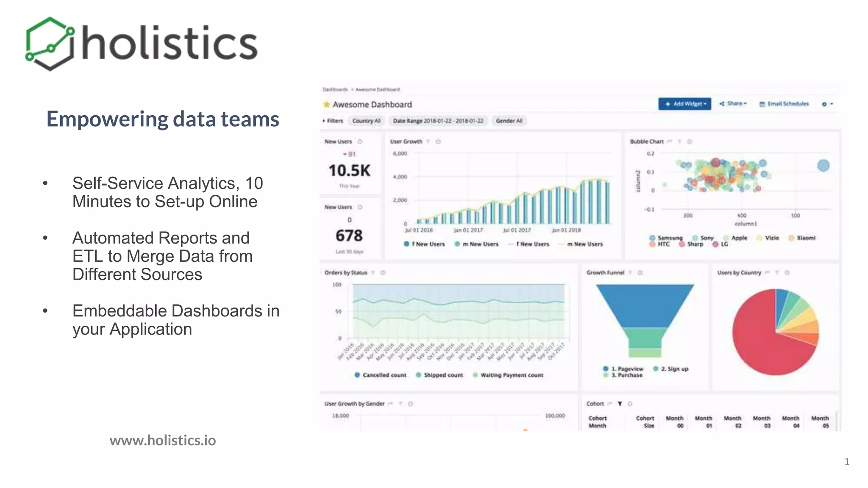This screenshot has width=868, height=488.
Task: Click the info icon on Orders by Status widget
Action: pyautogui.click(x=383, y=273)
